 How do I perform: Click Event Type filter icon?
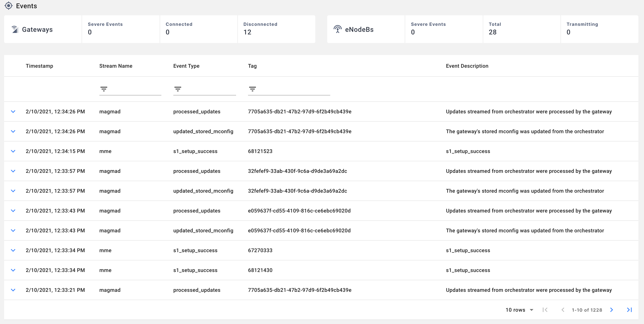click(178, 89)
